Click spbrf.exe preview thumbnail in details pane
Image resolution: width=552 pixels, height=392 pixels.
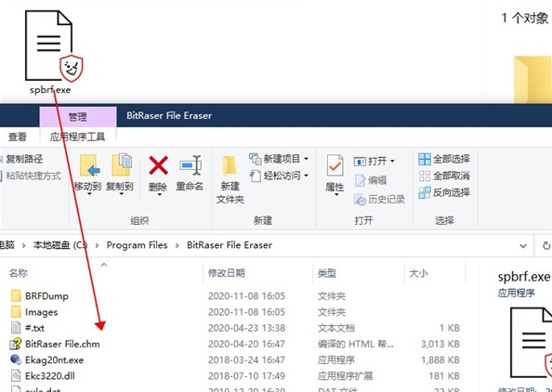(x=531, y=343)
